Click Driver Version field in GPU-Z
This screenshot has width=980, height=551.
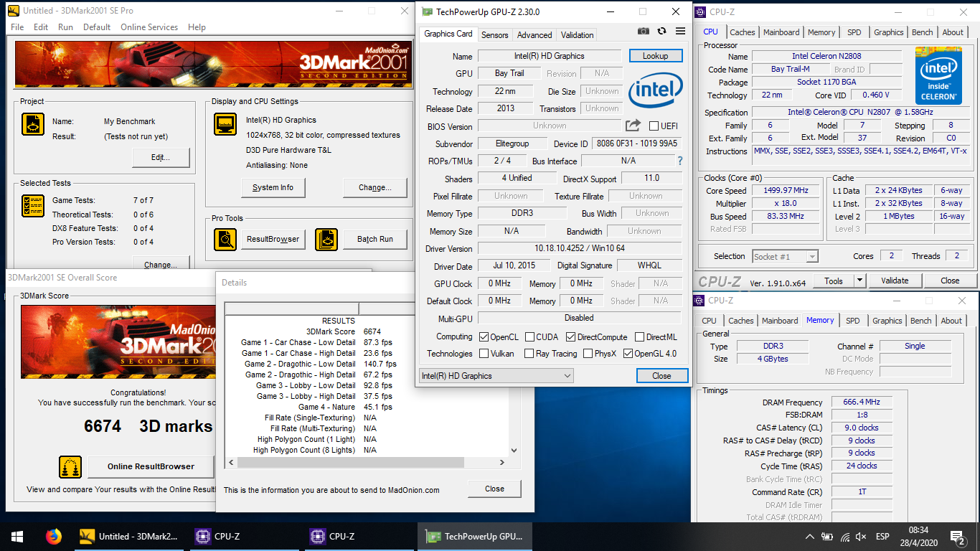(x=579, y=248)
